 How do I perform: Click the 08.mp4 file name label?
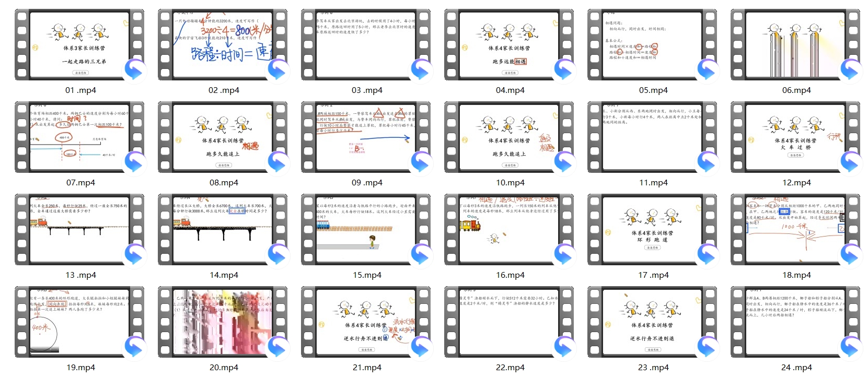click(224, 183)
